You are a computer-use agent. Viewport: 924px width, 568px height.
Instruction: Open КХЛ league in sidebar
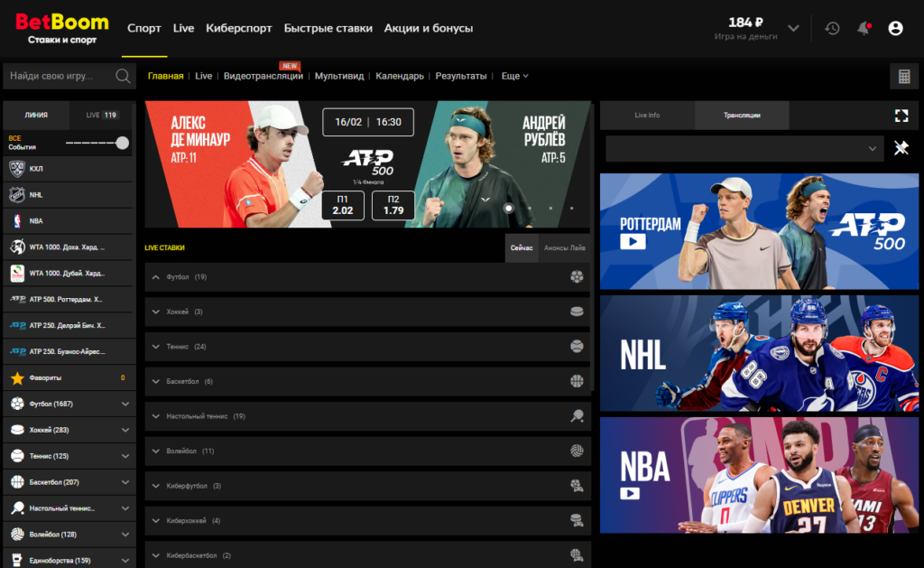point(69,169)
